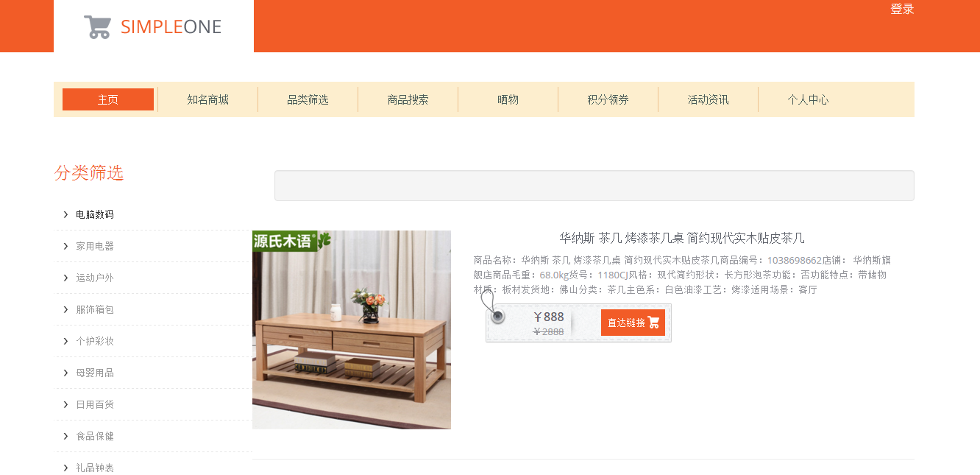Click the SIMPLEONE shopping cart logo icon
The image size is (980, 475).
click(97, 27)
